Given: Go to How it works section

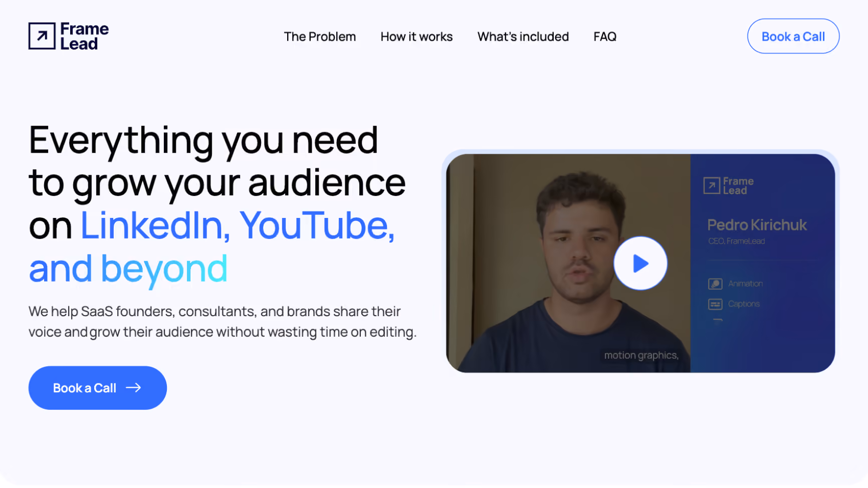Looking at the screenshot, I should (416, 37).
